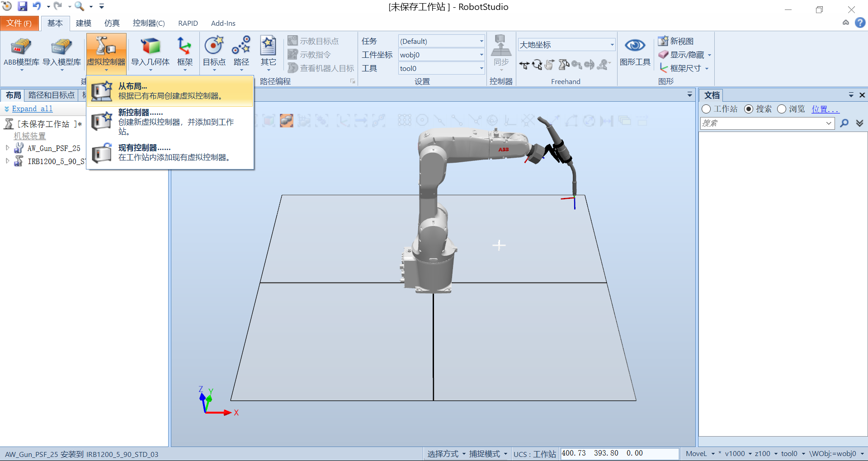Switch to the 控制器(C) ribbon tab
Viewport: 868px width, 461px height.
[149, 23]
